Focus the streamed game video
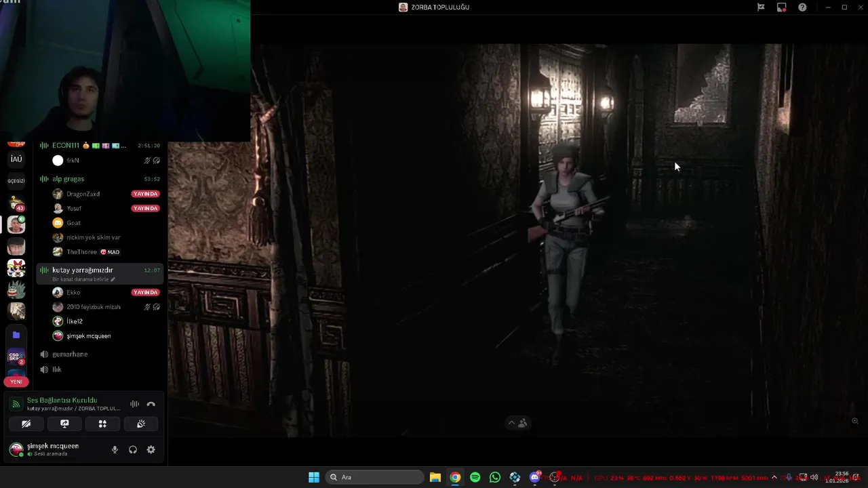Image resolution: width=868 pixels, height=488 pixels. coord(518,241)
